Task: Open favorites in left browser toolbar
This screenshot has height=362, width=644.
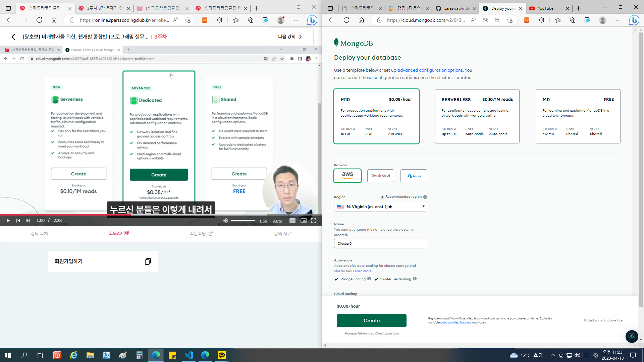Action: 236,20
